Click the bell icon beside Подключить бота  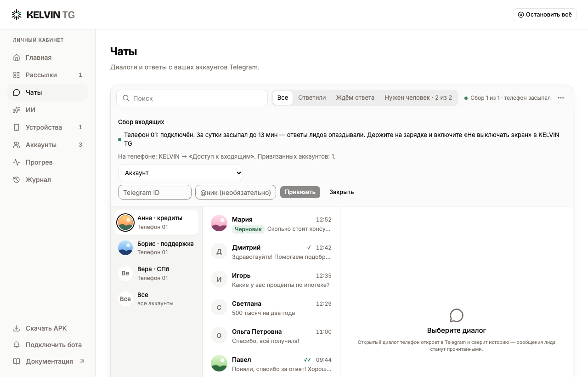pos(17,345)
